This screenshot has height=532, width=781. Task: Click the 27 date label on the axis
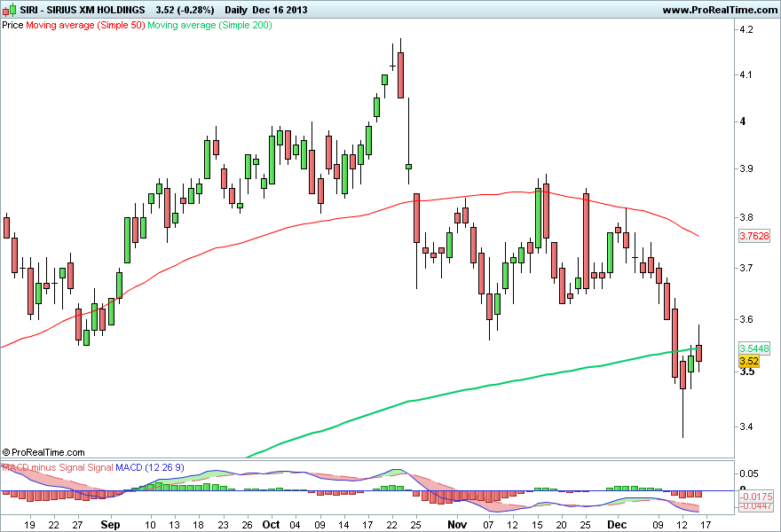pos(77,525)
